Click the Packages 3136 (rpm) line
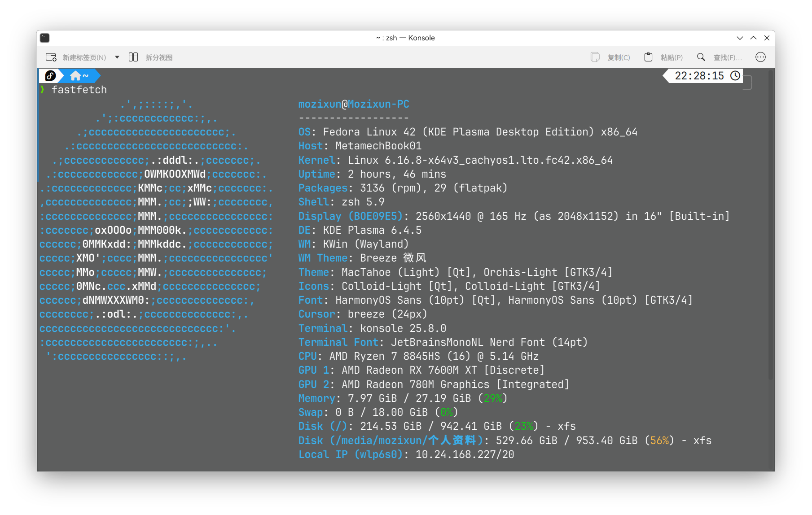 click(x=403, y=188)
